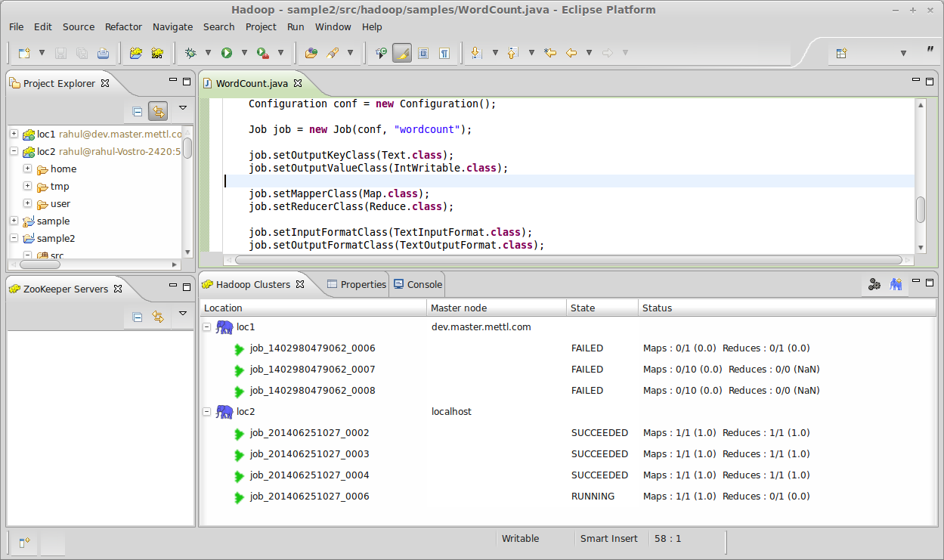Viewport: 944px width, 560px height.
Task: Sort by the Status column header
Action: click(787, 308)
